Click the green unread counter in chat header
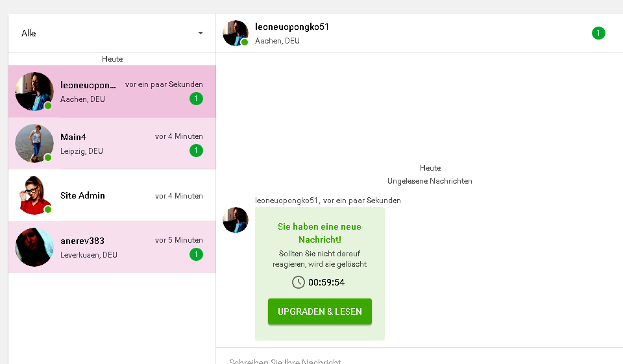Viewport: 623px width, 364px height. [x=598, y=33]
